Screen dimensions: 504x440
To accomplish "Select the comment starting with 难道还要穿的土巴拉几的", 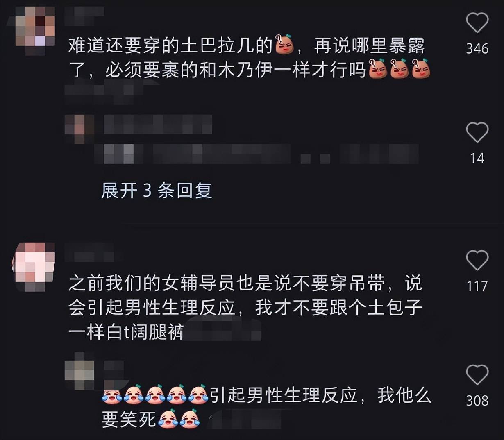I will point(249,57).
